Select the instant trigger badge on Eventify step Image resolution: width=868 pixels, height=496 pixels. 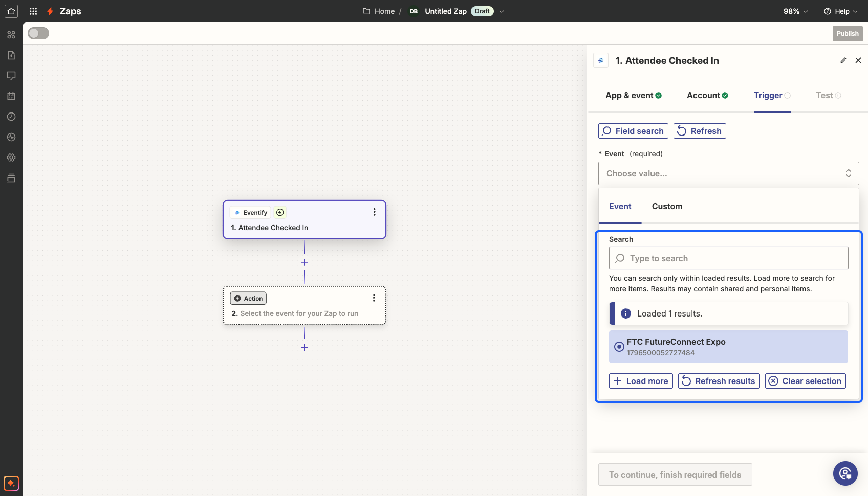pos(280,212)
